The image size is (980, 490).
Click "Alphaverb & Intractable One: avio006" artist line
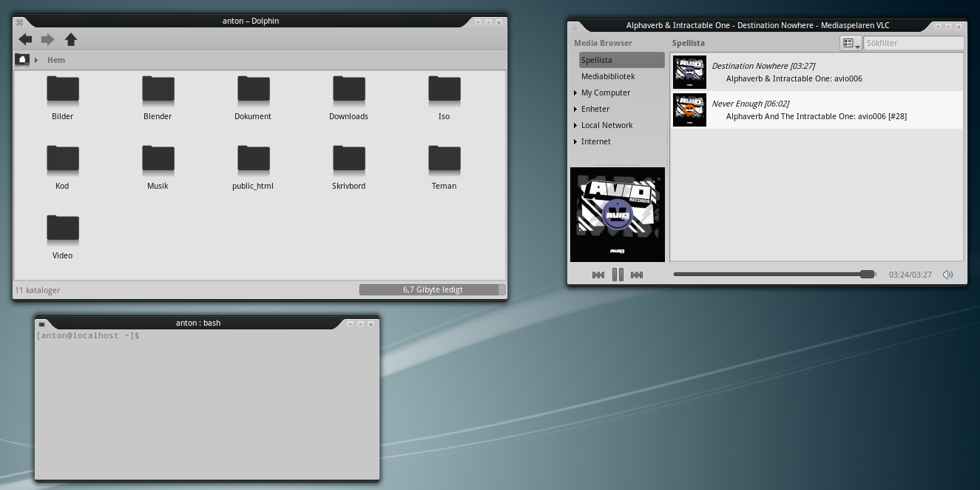(794, 78)
